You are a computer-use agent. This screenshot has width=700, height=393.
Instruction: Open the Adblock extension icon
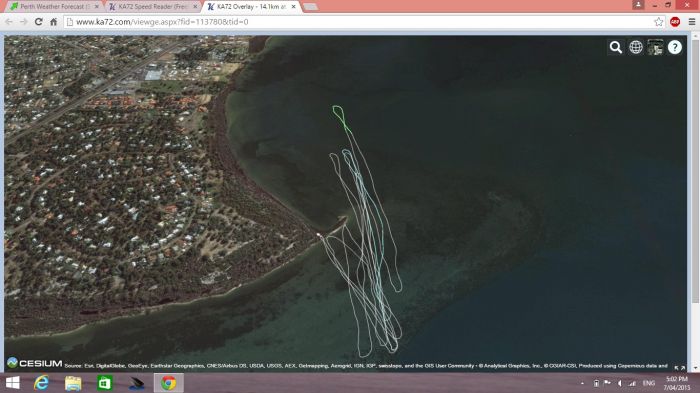[675, 22]
